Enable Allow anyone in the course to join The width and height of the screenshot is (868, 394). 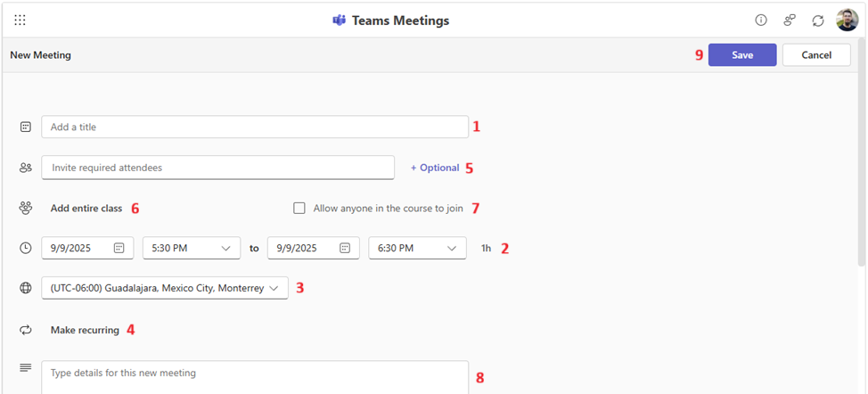point(299,209)
